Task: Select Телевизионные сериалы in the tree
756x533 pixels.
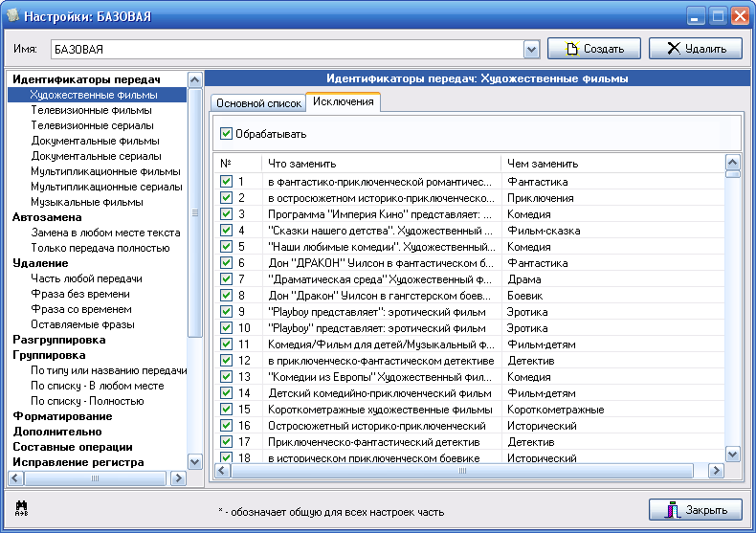Action: pos(93,125)
